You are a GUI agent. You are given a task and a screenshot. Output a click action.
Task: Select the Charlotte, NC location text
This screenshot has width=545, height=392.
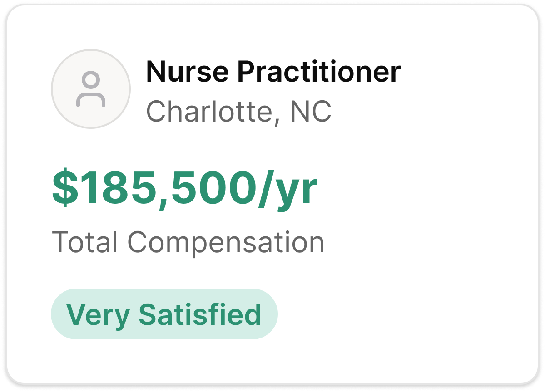[238, 111]
